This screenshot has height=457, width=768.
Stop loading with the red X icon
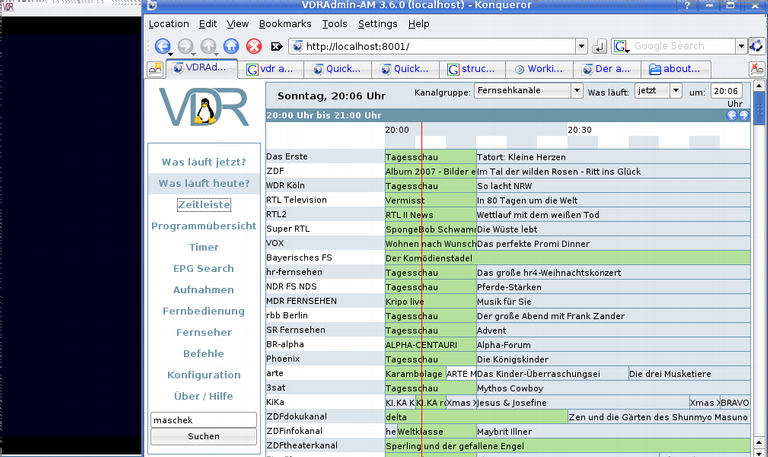[254, 46]
